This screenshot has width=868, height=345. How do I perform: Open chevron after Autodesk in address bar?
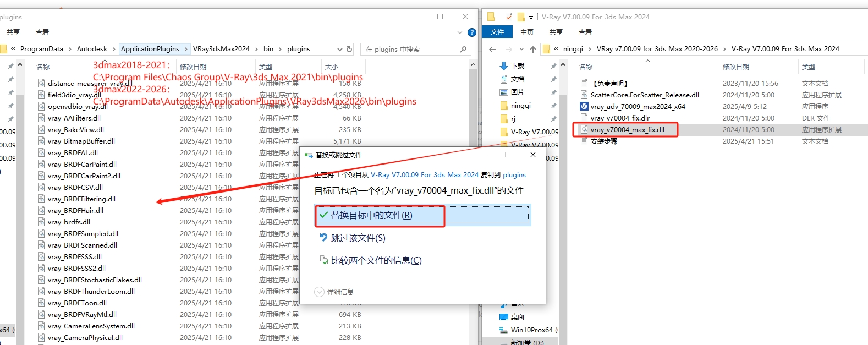114,49
